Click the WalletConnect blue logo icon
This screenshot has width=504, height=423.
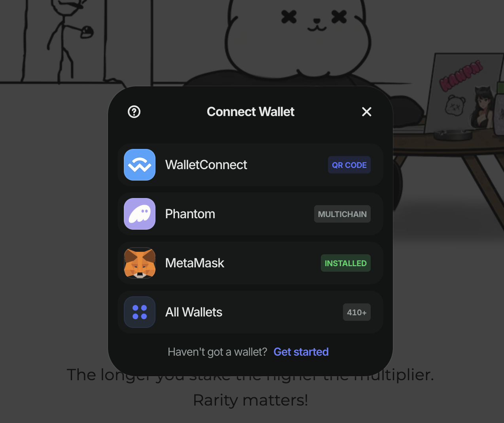point(140,165)
